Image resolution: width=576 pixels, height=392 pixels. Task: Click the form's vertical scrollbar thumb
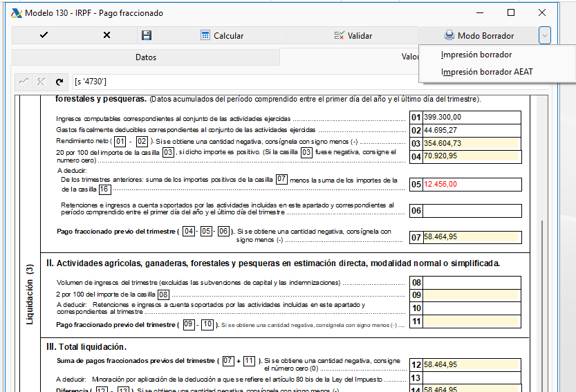542,305
